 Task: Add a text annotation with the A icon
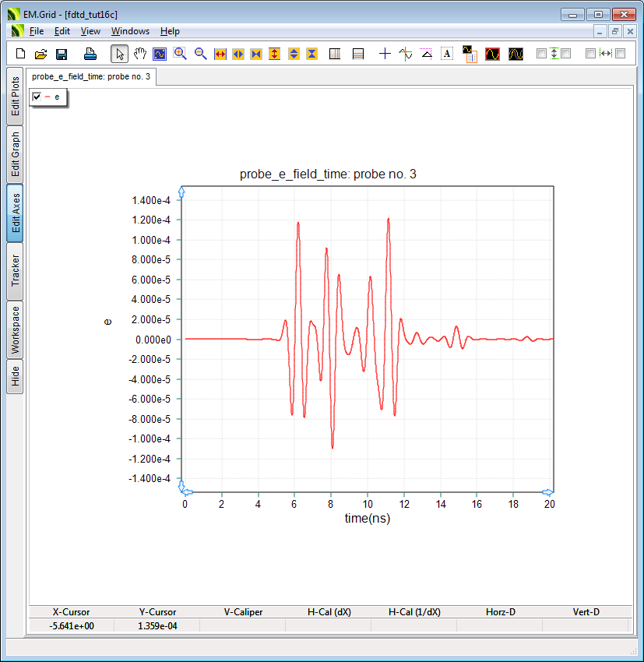tap(447, 54)
